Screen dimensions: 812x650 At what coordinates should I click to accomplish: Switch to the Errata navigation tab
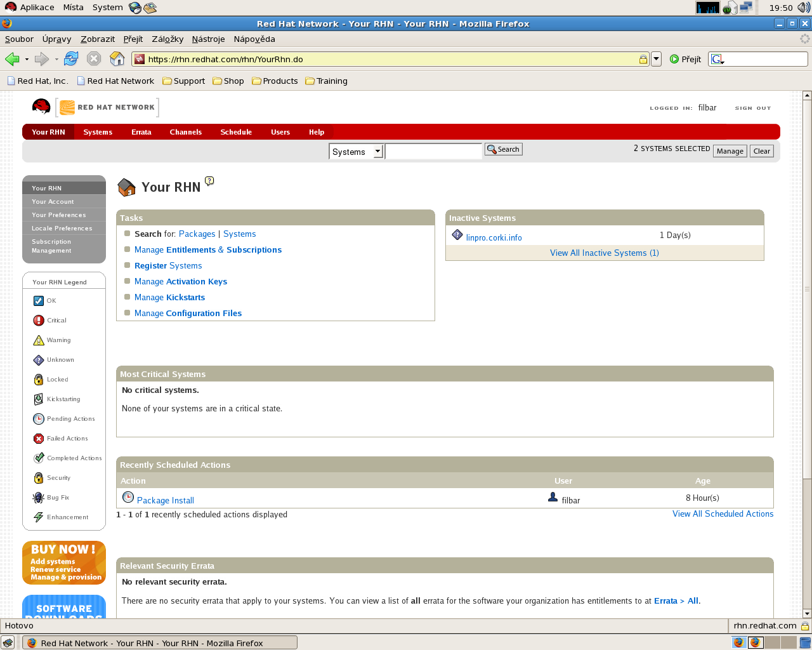[141, 132]
